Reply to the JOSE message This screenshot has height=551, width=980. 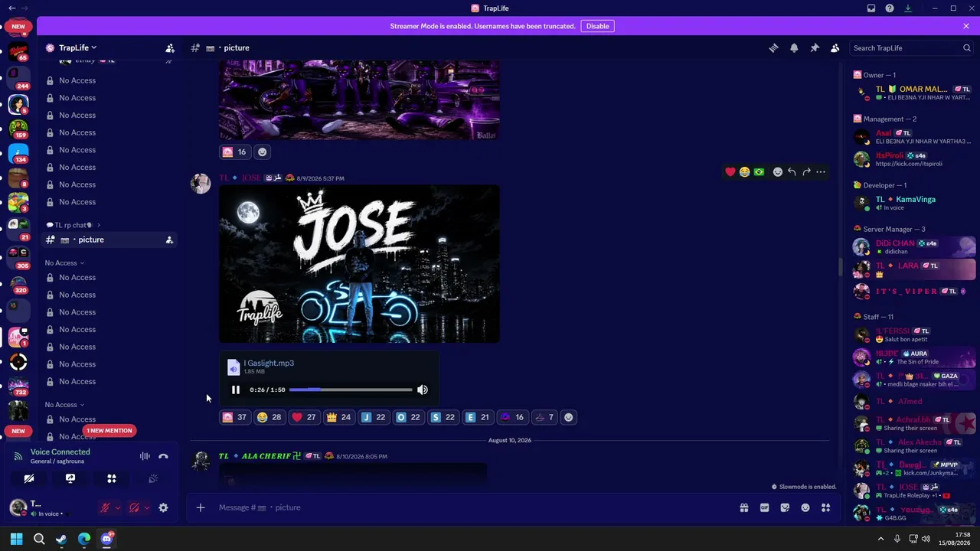pyautogui.click(x=792, y=171)
